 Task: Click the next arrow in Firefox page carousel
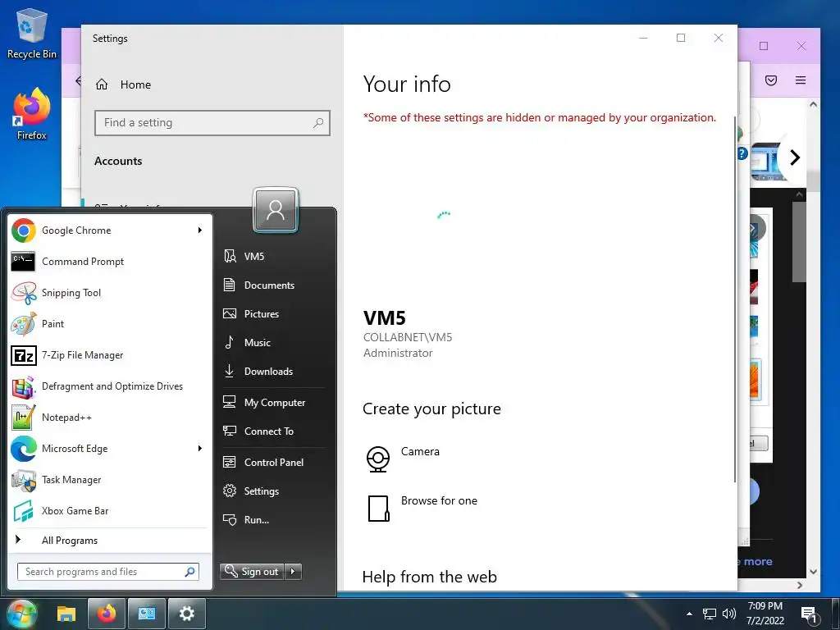(795, 157)
